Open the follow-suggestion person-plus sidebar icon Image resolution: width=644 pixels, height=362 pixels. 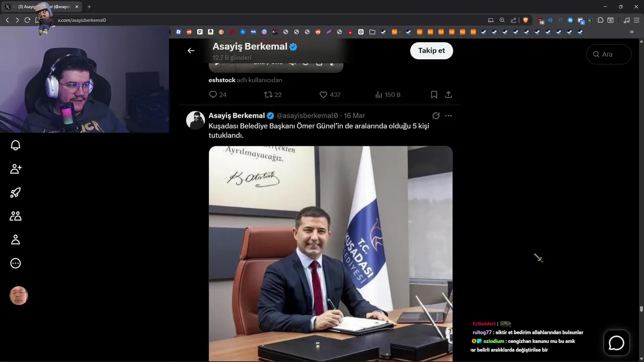(16, 169)
